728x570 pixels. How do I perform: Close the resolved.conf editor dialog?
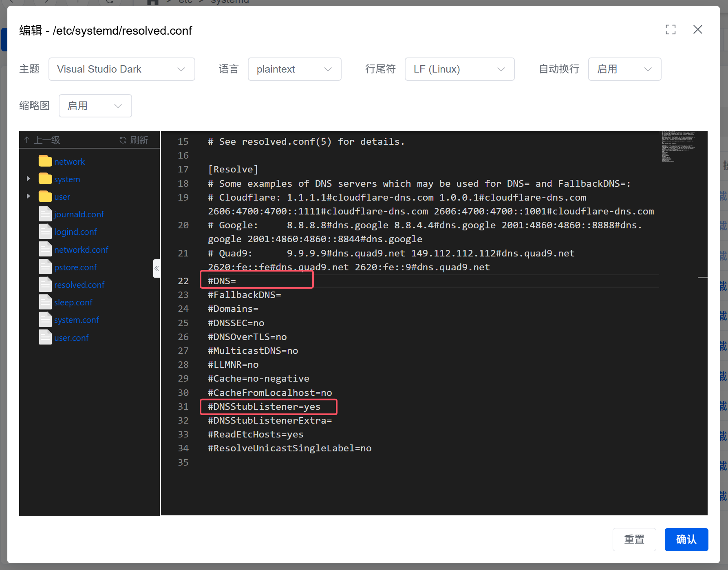697,30
